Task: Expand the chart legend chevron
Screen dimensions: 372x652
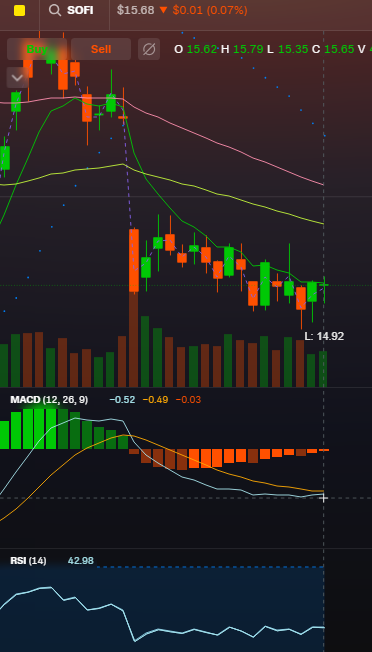Action: [17, 78]
